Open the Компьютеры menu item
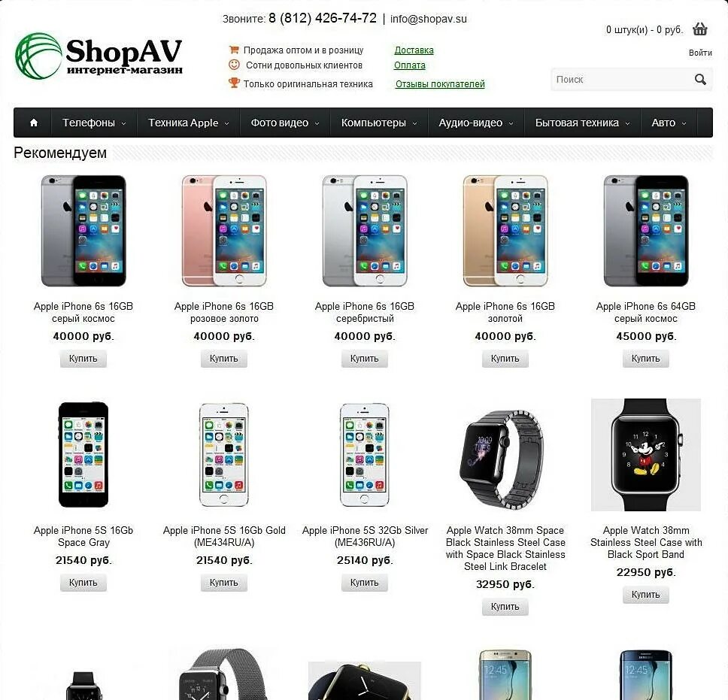 379,123
